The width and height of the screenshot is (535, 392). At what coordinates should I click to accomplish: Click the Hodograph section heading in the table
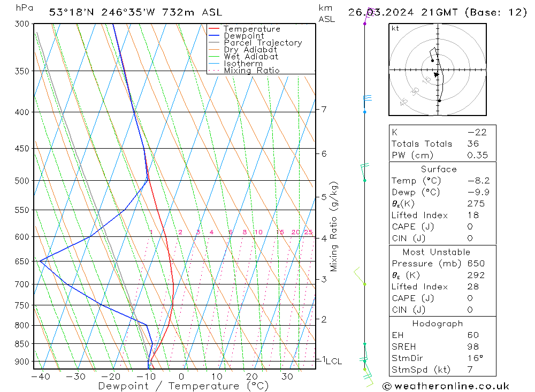coord(438,324)
